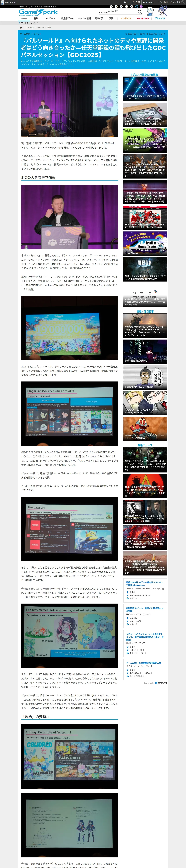Open the Community Management Summit podium photo
This screenshot has width=186, height=868.
point(70,217)
